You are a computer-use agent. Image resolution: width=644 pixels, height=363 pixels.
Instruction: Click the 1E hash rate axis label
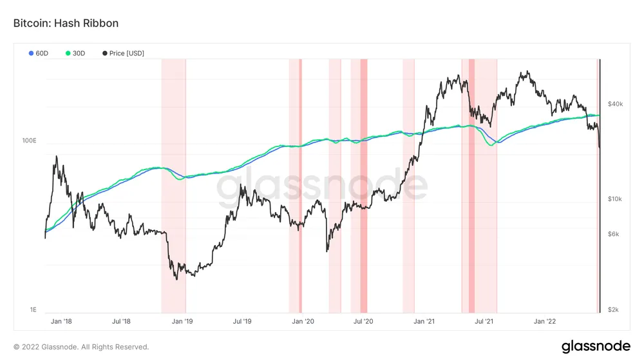pos(33,310)
